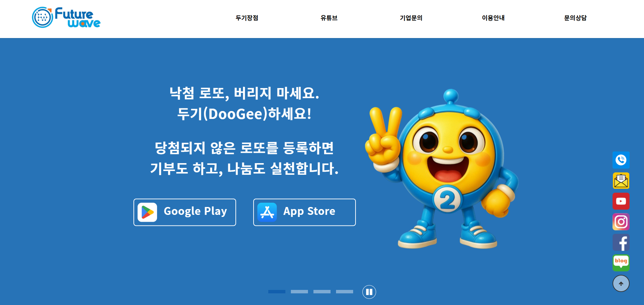Open the phone call contact icon

tap(621, 160)
